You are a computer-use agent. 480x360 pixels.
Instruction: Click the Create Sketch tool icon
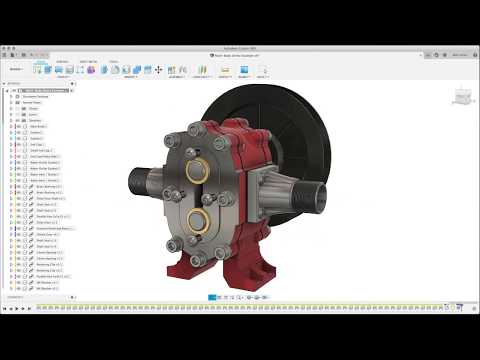pyautogui.click(x=37, y=70)
